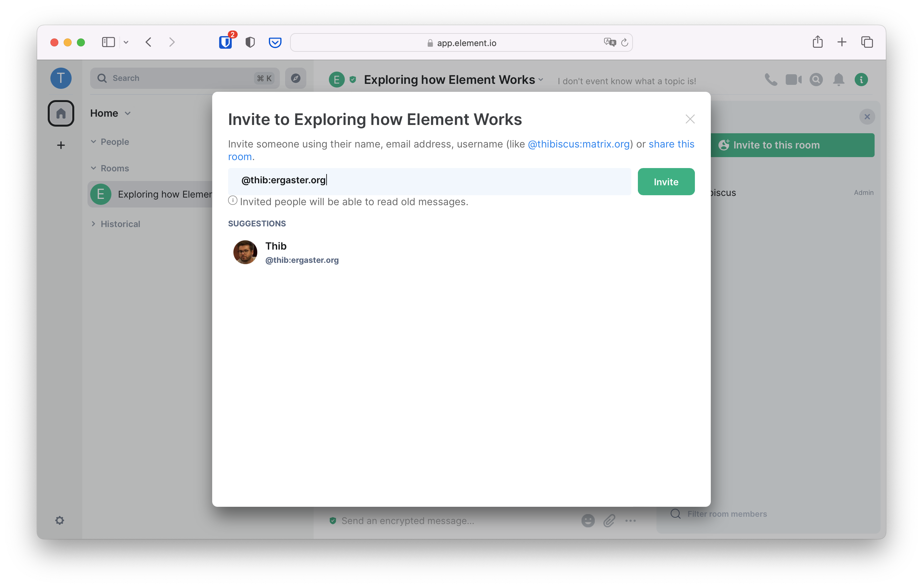Close the invite dialog with X

click(x=690, y=119)
